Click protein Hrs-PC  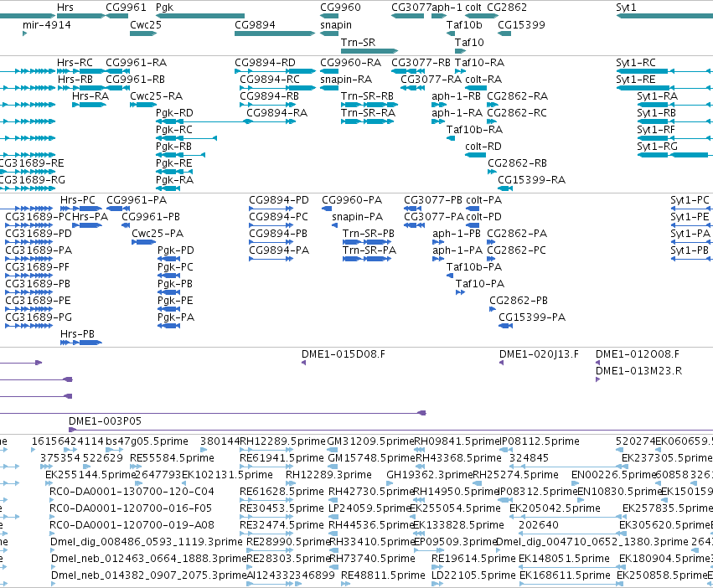click(x=78, y=200)
